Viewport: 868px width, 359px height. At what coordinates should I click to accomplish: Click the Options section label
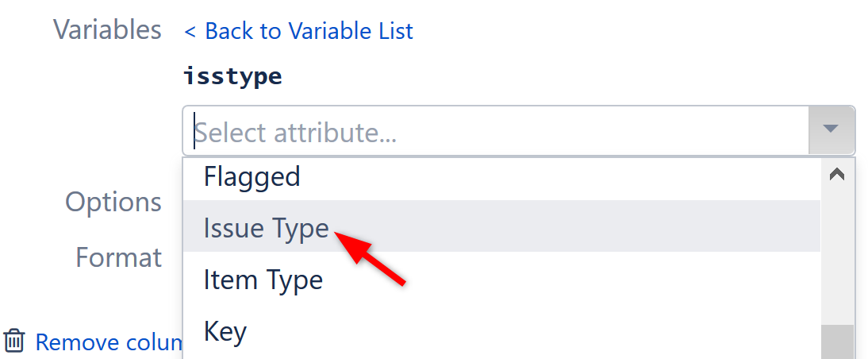(x=113, y=203)
